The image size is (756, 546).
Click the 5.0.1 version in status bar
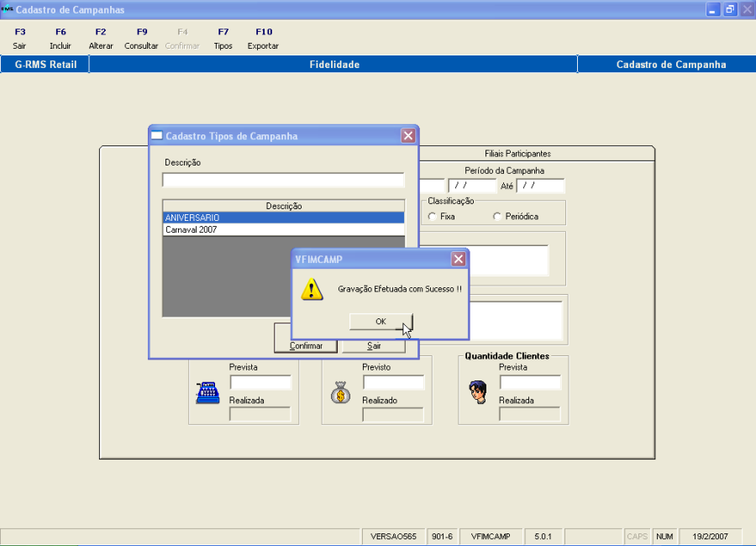543,537
